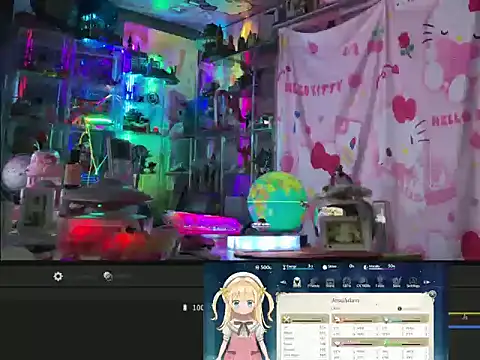Image resolution: width=480 pixels, height=360 pixels.
Task: Open the gear settings icon in dark toolbar
Action: click(58, 276)
